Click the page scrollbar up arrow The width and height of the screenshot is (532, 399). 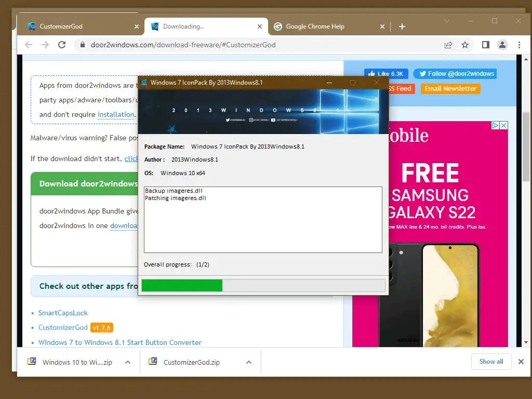pos(526,59)
